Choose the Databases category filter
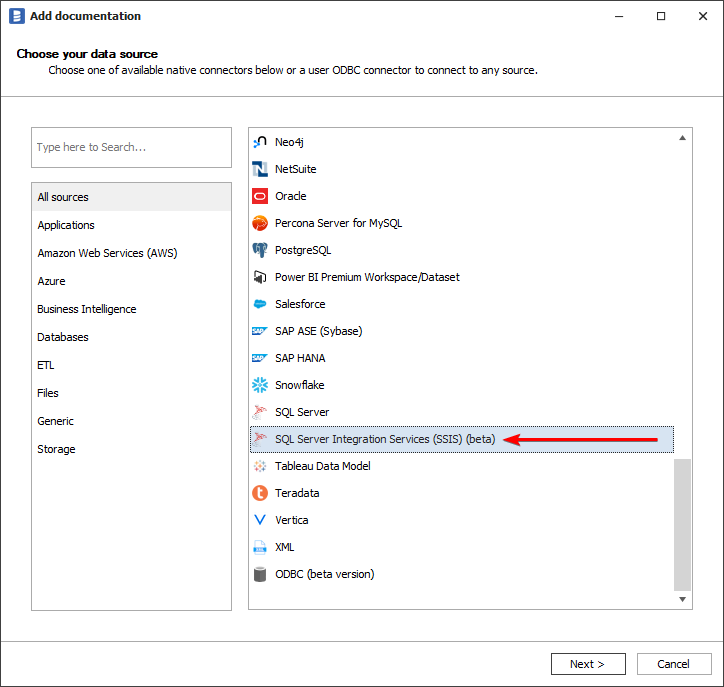Screen dimensions: 724x687 63,337
